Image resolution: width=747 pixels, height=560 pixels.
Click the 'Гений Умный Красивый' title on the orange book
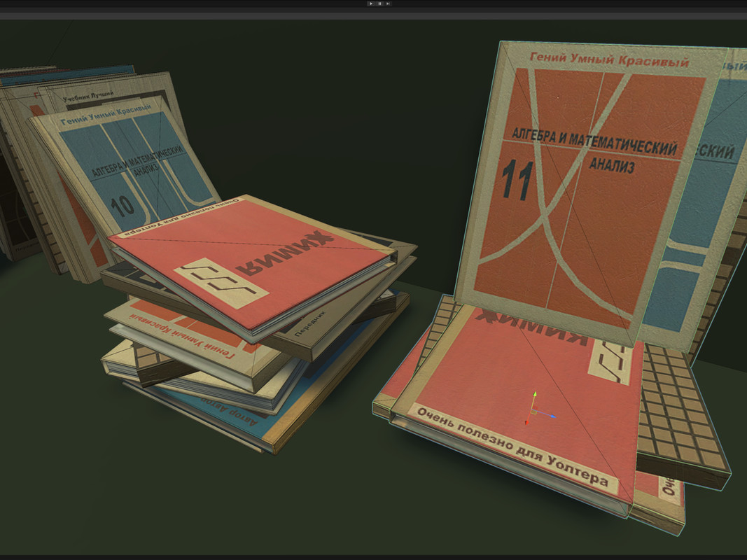(x=609, y=60)
